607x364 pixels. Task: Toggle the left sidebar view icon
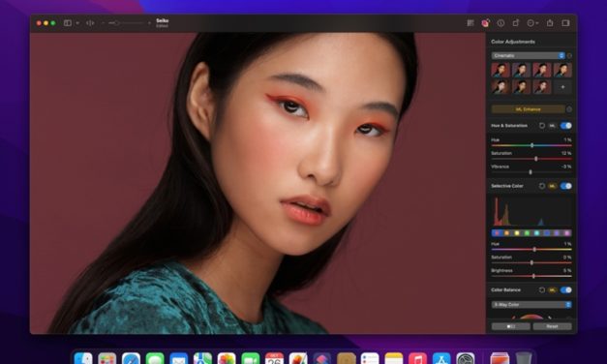pyautogui.click(x=68, y=23)
